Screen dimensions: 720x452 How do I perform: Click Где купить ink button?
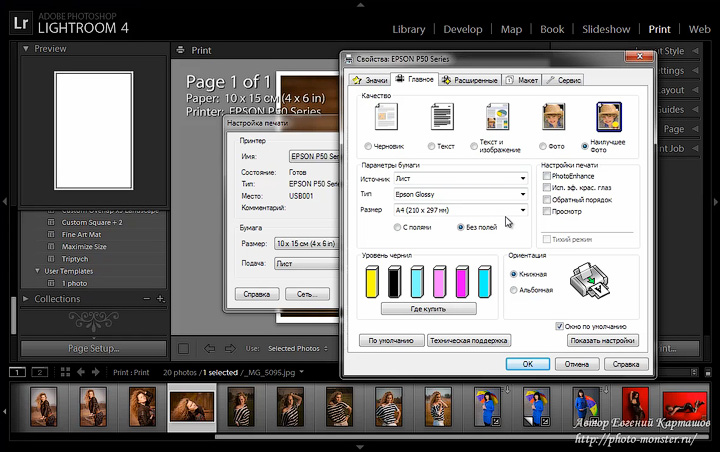(428, 309)
